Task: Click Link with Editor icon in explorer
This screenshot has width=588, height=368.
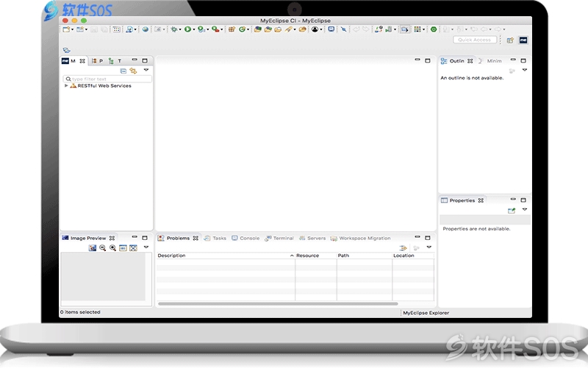Action: [x=133, y=71]
